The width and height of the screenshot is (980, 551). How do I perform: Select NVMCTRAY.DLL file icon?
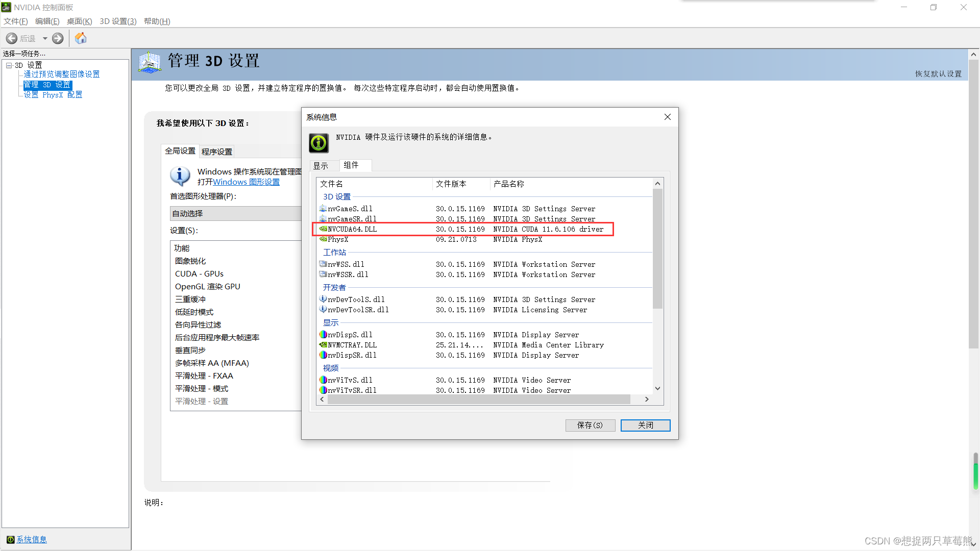tap(323, 345)
